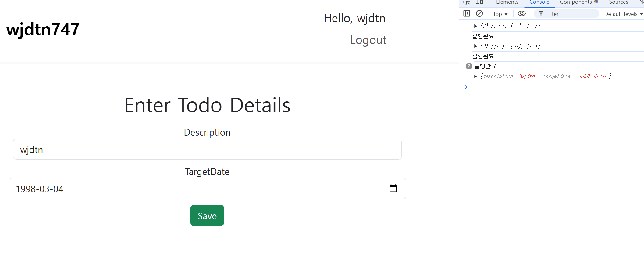Expand the logged description object
Viewport: 644px width, 269px height.
[x=475, y=76]
